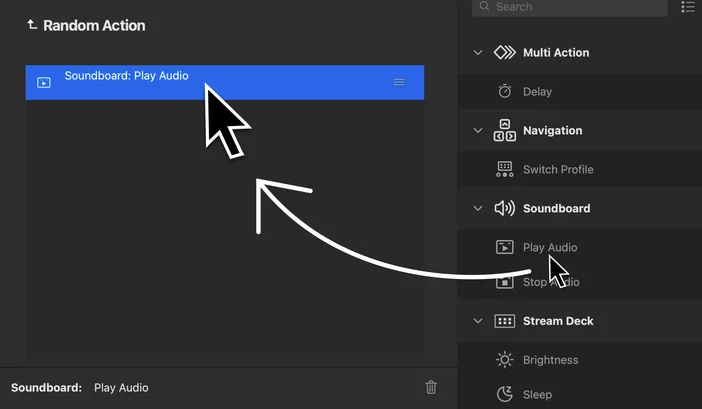Click the Soundboard speaker icon

click(x=505, y=209)
